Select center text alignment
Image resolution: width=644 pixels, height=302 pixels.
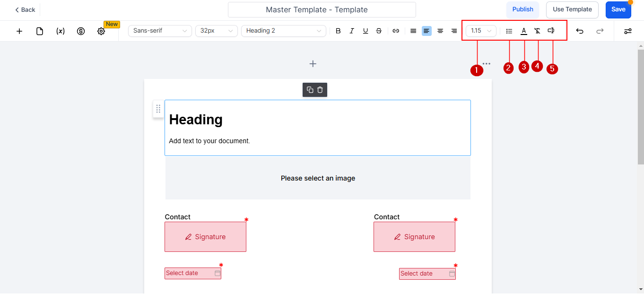pyautogui.click(x=440, y=31)
